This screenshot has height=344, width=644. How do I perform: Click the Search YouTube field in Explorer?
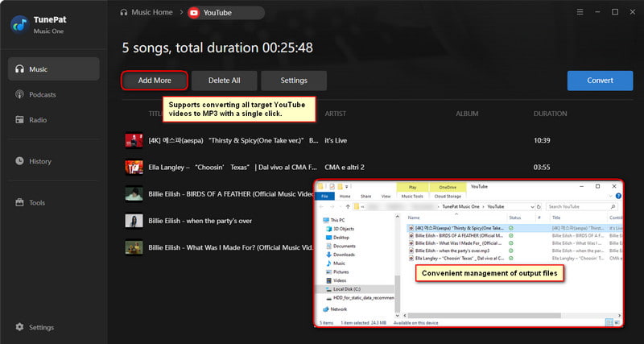(x=581, y=207)
